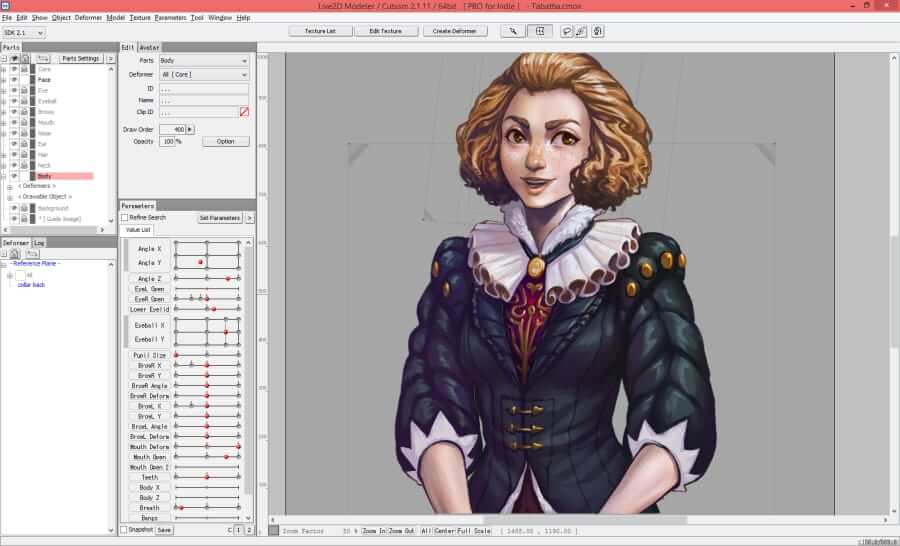Hide the Face part with eye icon
The width and height of the screenshot is (900, 546).
[14, 80]
